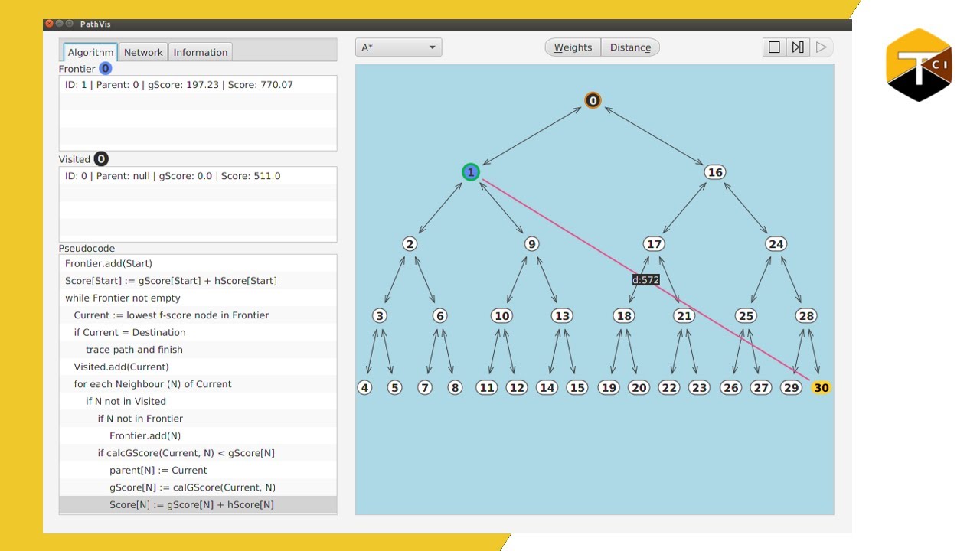
Task: Toggle the Weights view button
Action: (573, 47)
